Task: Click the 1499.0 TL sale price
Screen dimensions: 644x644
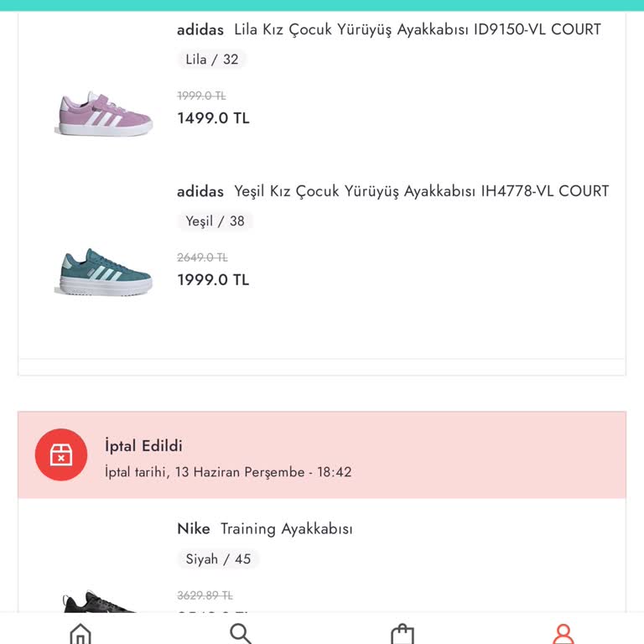Action: (x=213, y=118)
